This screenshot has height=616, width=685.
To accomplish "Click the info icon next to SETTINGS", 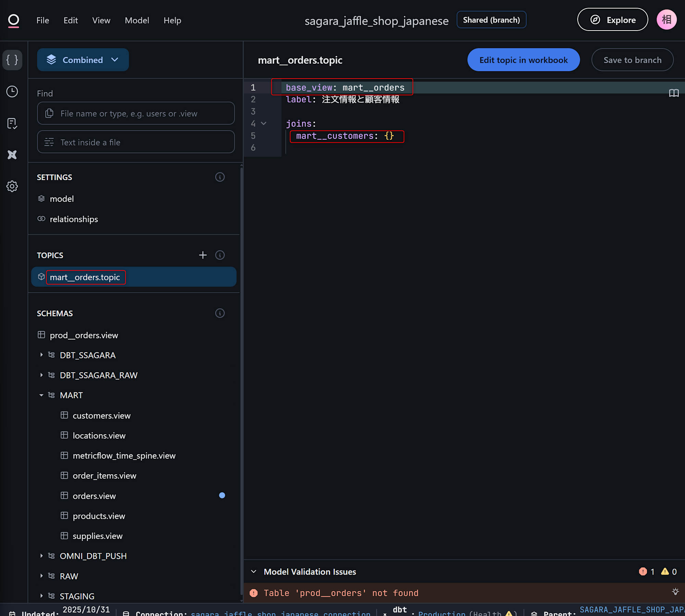I will point(220,177).
